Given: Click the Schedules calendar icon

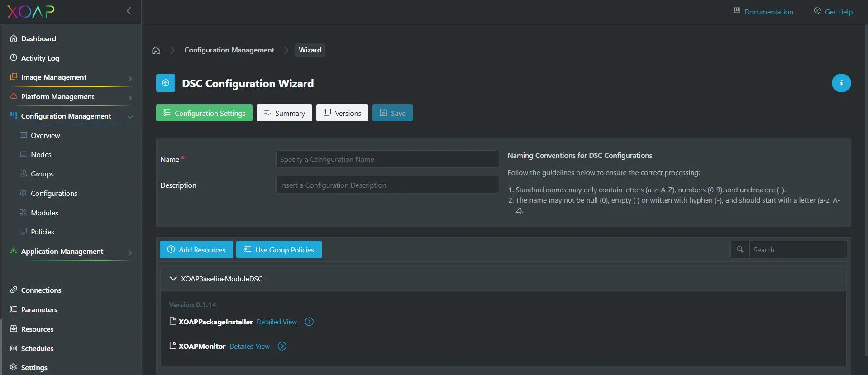Looking at the screenshot, I should click(14, 348).
